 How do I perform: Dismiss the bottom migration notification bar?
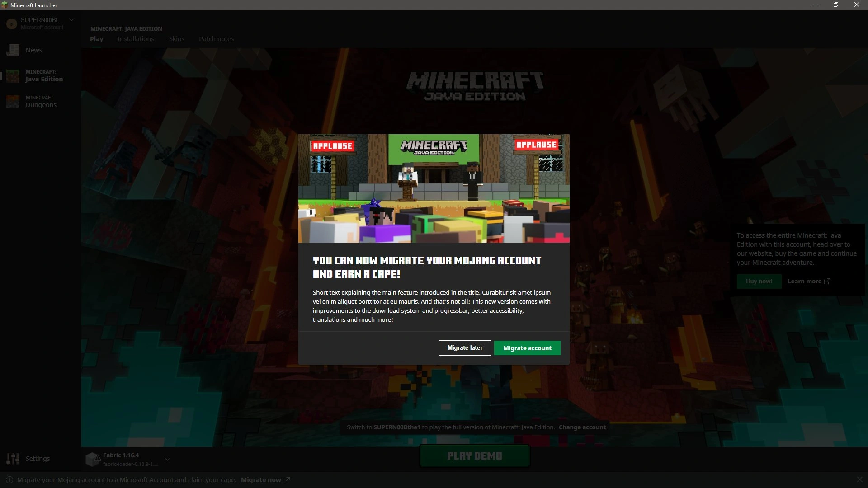pyautogui.click(x=859, y=479)
